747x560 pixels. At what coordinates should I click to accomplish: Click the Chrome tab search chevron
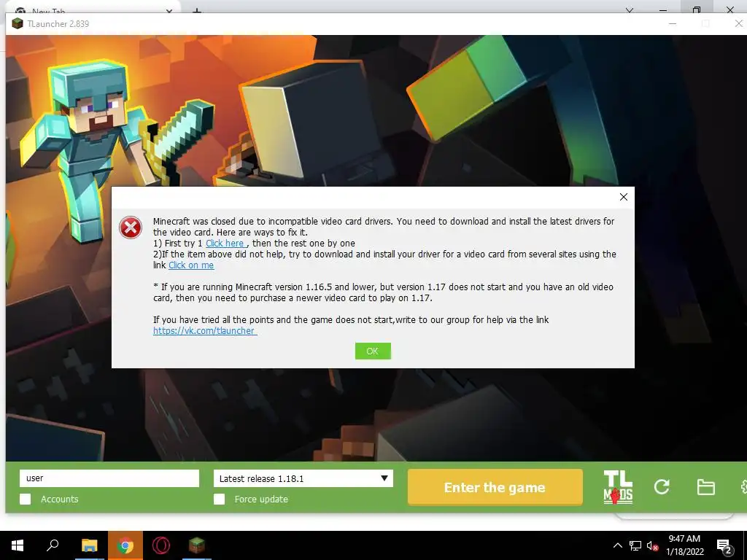point(630,9)
